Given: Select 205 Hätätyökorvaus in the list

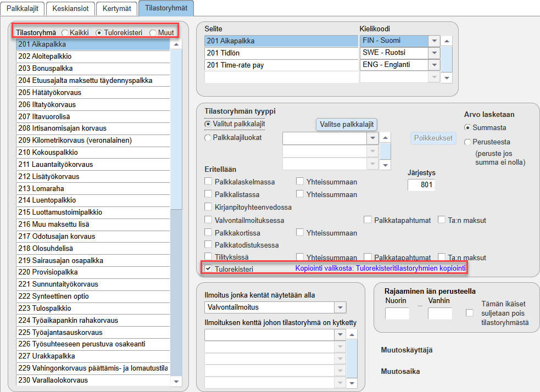Looking at the screenshot, I should (x=93, y=92).
